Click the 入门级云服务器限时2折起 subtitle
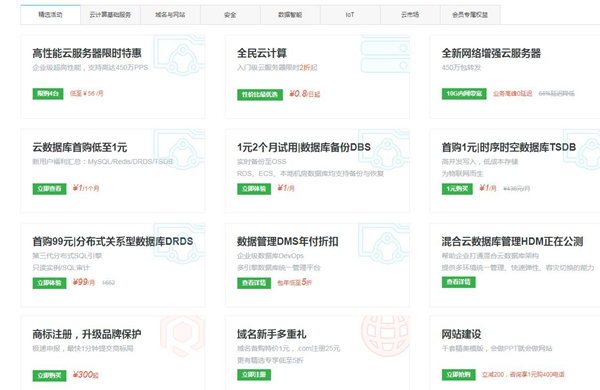This screenshot has width=600, height=390. [277, 67]
